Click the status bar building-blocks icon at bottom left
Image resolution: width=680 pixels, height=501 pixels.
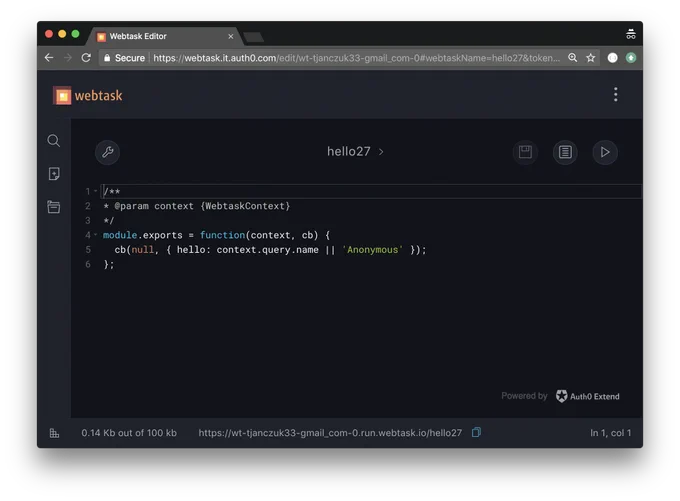tap(54, 433)
